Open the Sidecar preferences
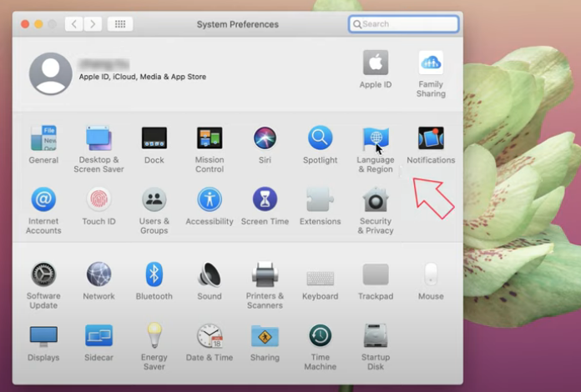Image resolution: width=581 pixels, height=392 pixels. tap(99, 336)
